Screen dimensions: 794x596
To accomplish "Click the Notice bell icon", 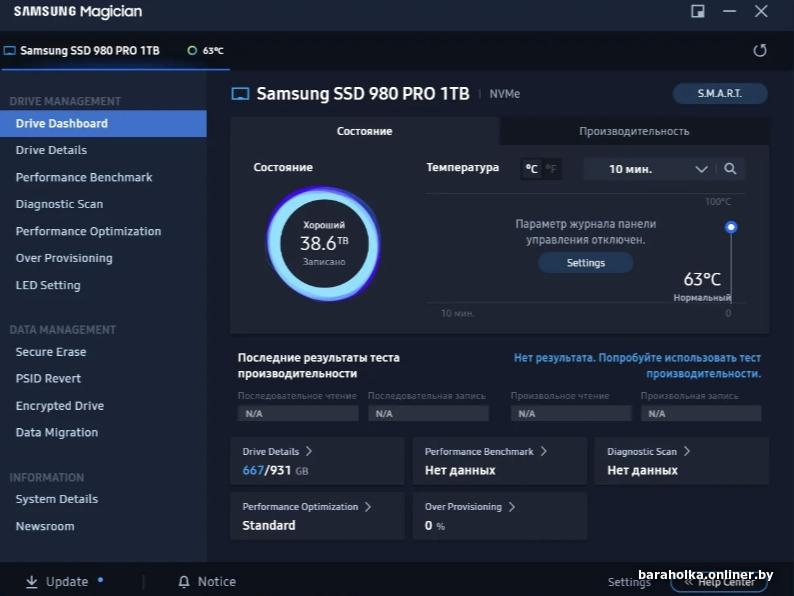I will 184,582.
